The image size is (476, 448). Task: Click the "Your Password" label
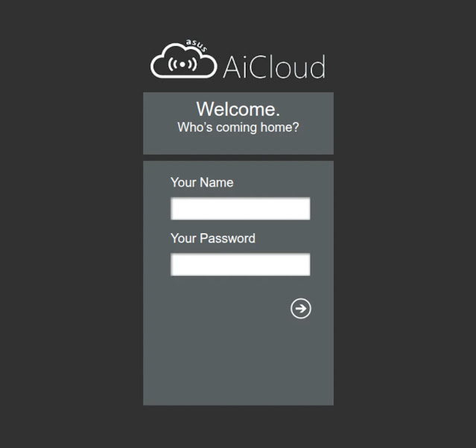click(x=213, y=238)
